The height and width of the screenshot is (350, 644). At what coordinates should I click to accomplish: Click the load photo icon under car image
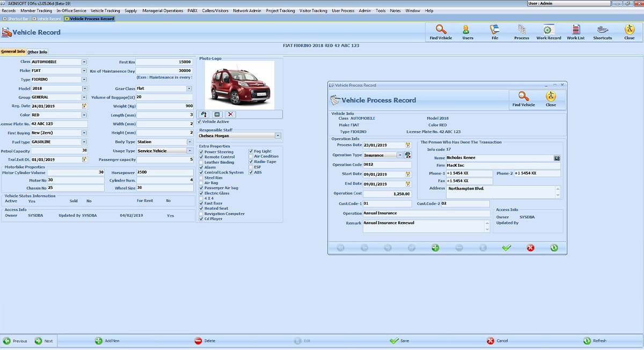point(204,114)
